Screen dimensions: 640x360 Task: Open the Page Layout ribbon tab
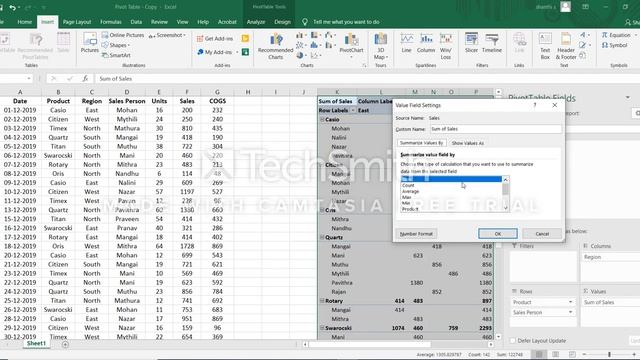tap(77, 22)
